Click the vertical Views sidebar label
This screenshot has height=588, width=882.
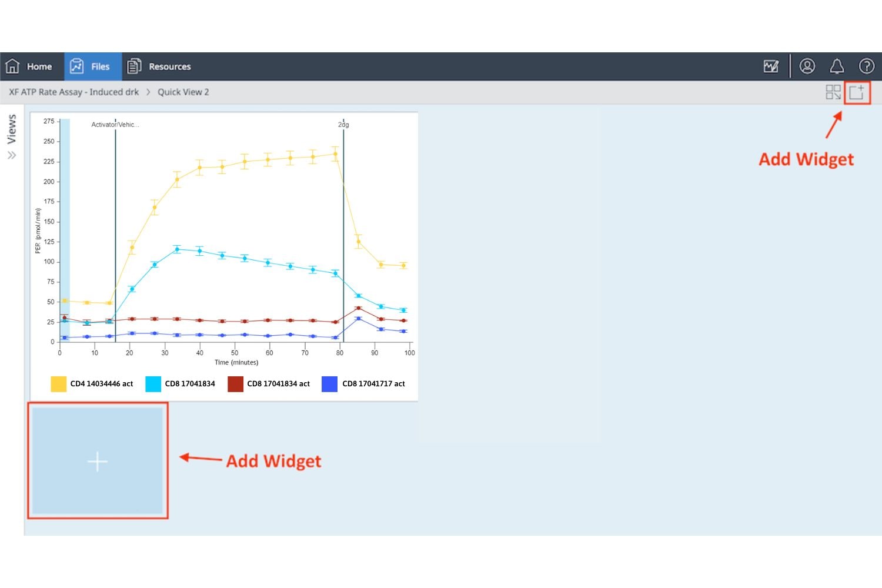tap(12, 129)
